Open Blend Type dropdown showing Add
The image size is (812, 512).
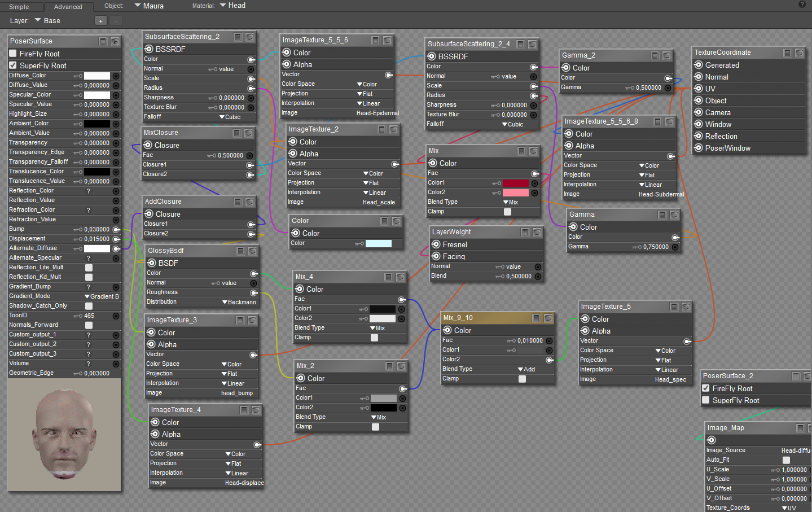[x=526, y=369]
